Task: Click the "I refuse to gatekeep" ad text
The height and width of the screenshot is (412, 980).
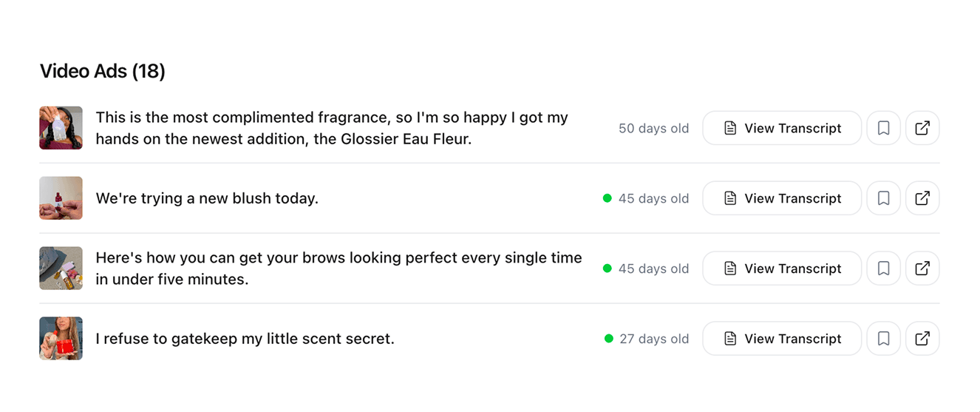Action: [x=245, y=339]
